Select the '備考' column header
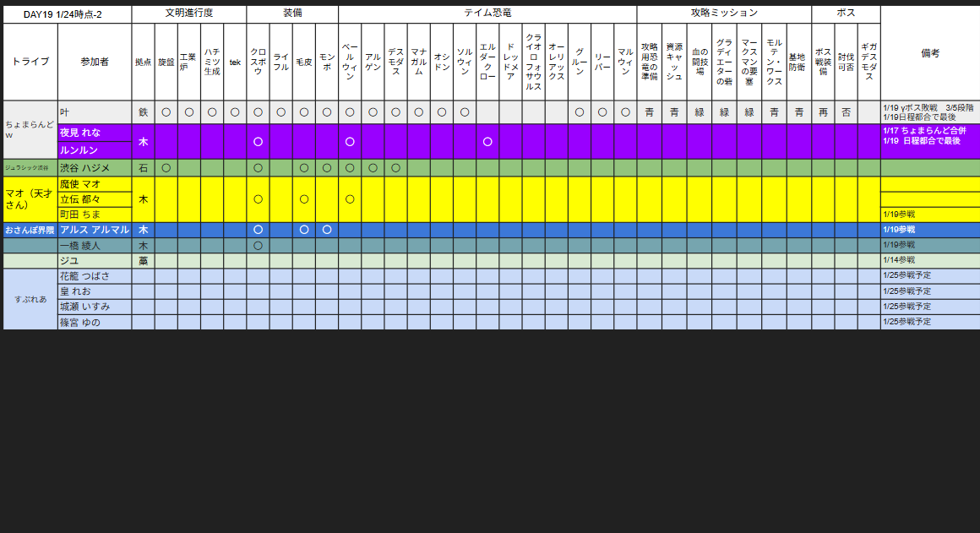 930,54
